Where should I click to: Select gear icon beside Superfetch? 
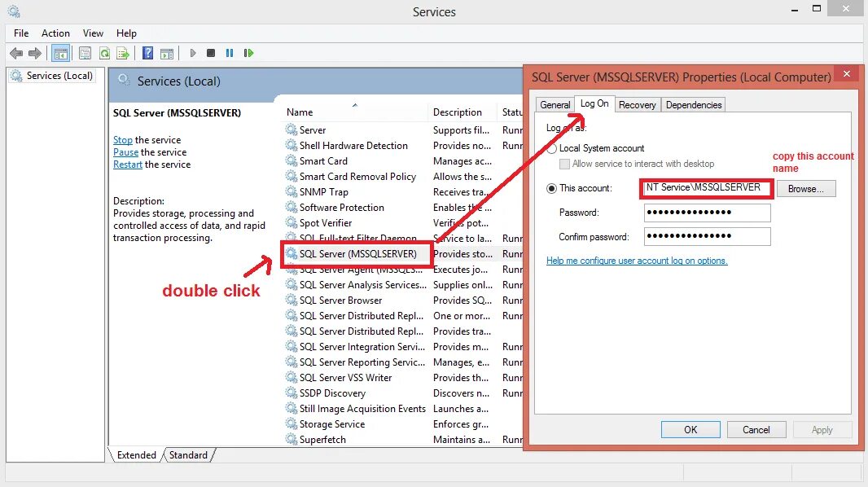tap(292, 440)
